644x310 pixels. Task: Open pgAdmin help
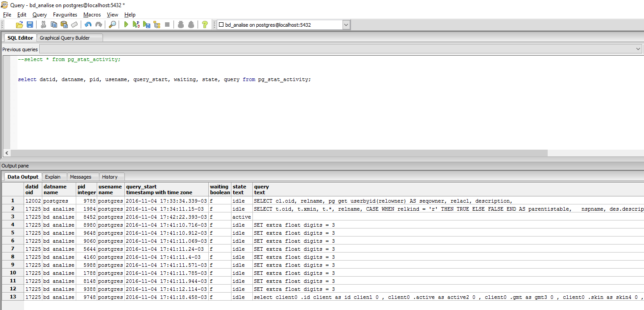pyautogui.click(x=204, y=24)
